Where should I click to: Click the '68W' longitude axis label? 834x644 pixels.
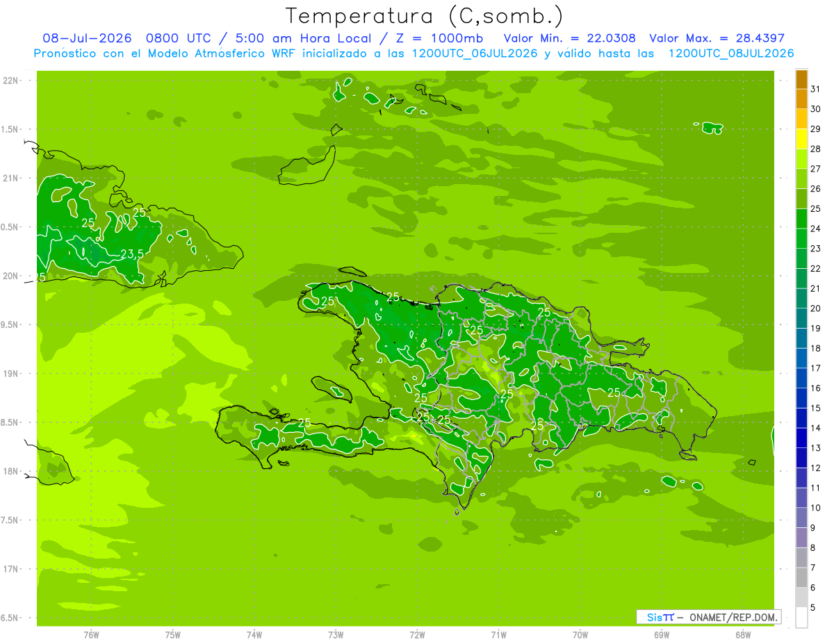click(743, 635)
